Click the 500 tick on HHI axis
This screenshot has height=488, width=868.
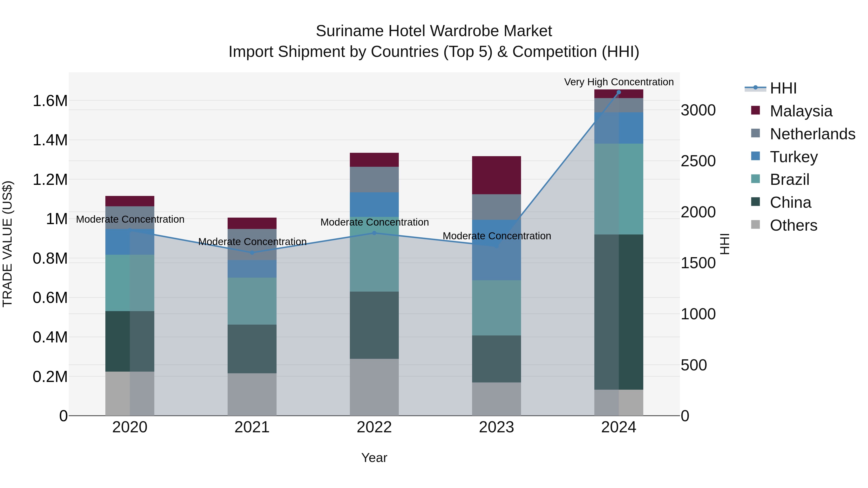click(694, 365)
